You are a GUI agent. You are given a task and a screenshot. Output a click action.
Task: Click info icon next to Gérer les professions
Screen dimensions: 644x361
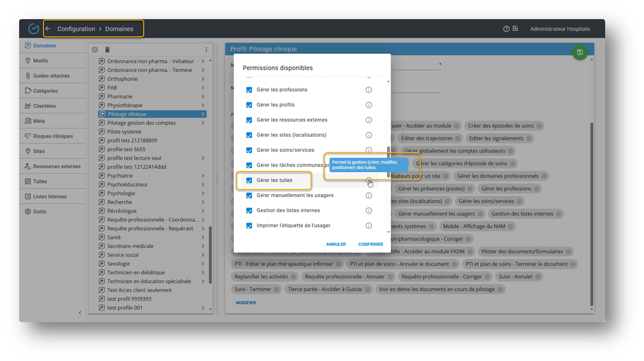click(369, 90)
